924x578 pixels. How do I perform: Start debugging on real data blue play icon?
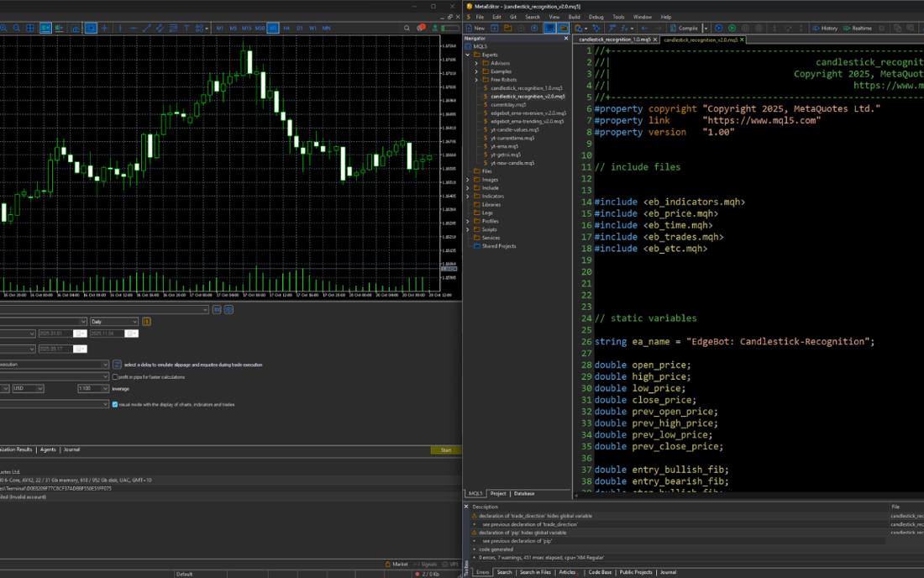(718, 28)
